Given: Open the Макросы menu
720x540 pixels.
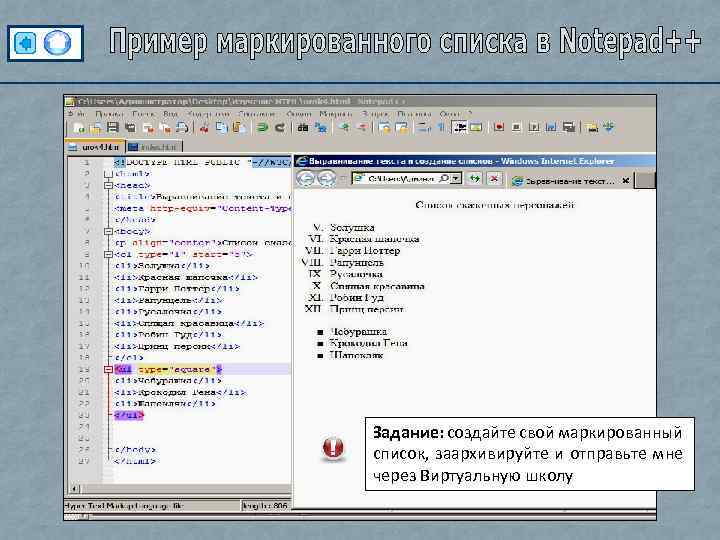Looking at the screenshot, I should (x=336, y=113).
